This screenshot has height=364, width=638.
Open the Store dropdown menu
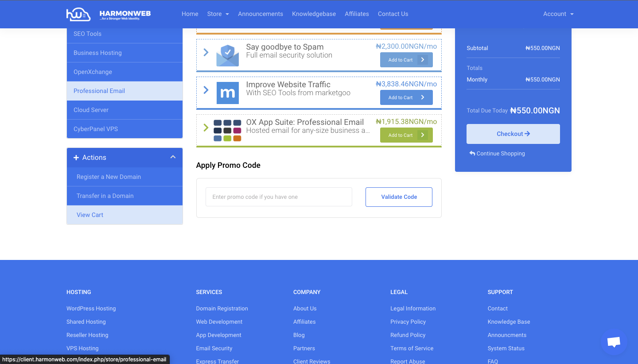(218, 14)
